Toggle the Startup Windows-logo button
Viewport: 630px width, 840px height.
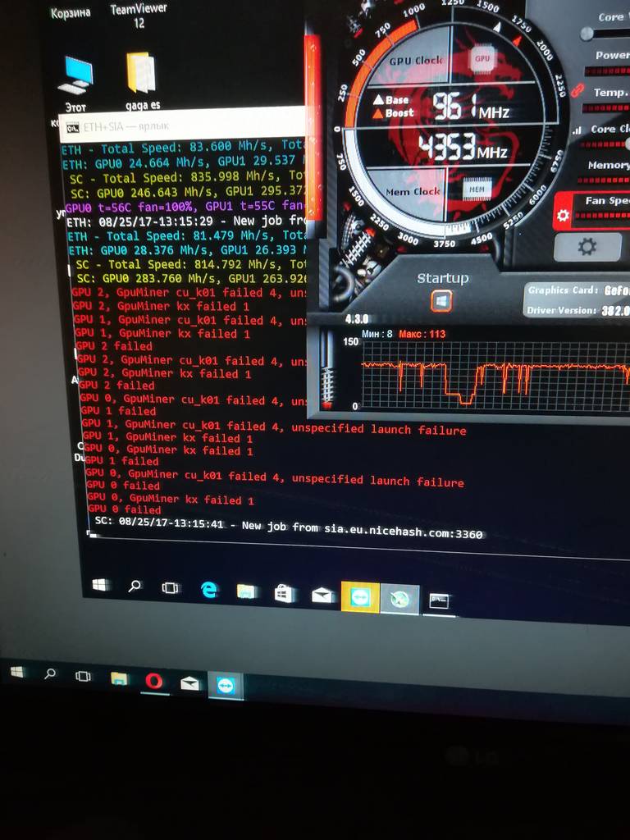point(441,301)
